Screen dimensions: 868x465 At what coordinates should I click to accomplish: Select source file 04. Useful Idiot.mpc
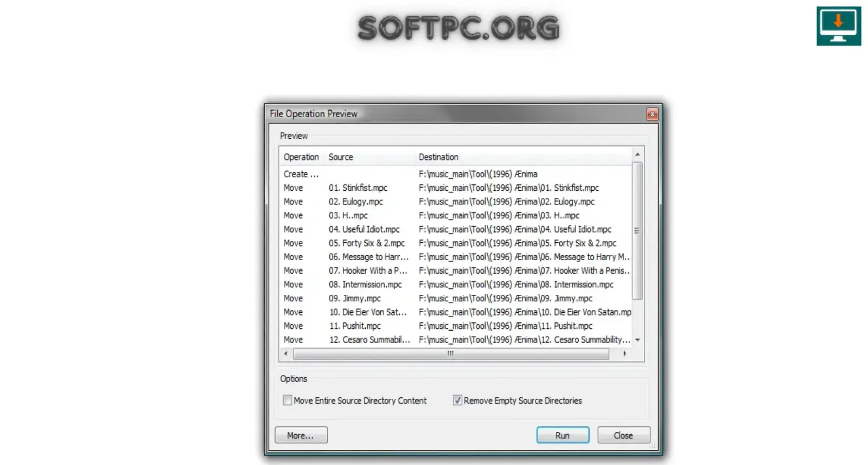pos(364,229)
